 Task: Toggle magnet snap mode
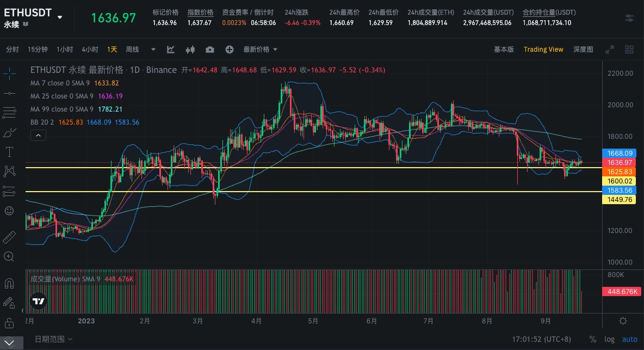9,284
